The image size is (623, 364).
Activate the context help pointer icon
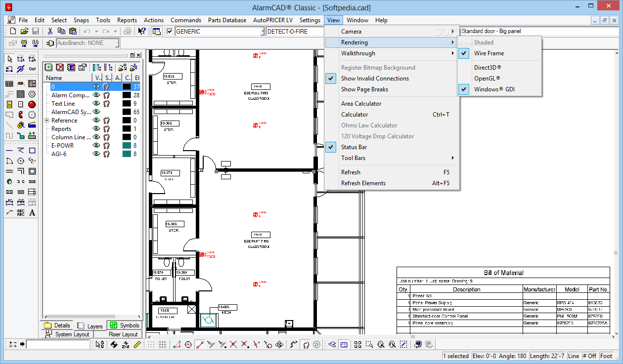pyautogui.click(x=142, y=31)
